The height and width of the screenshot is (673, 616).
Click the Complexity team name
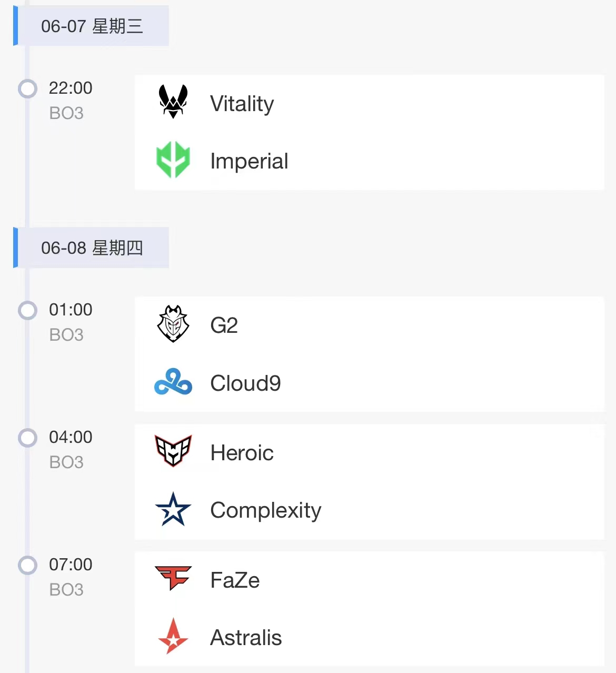click(x=266, y=510)
